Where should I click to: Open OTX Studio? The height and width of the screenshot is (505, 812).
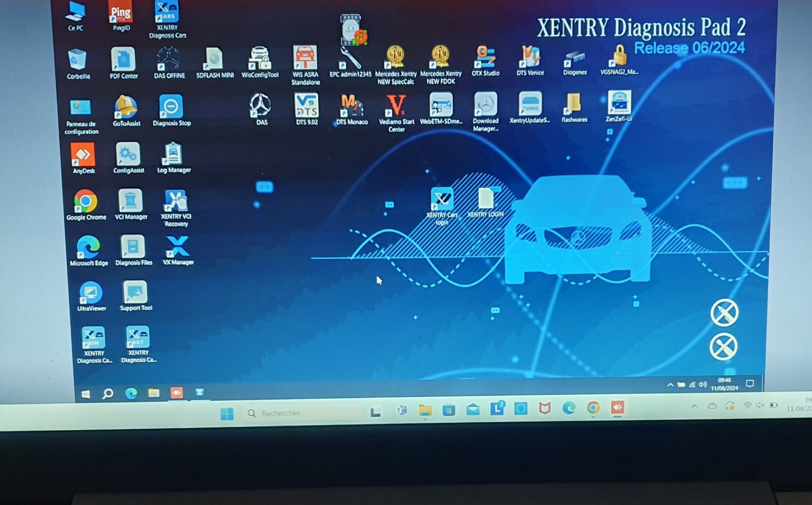[486, 61]
